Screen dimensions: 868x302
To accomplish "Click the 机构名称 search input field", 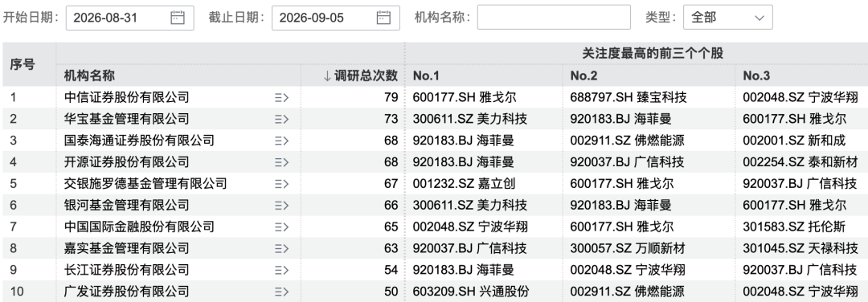I will [x=554, y=18].
